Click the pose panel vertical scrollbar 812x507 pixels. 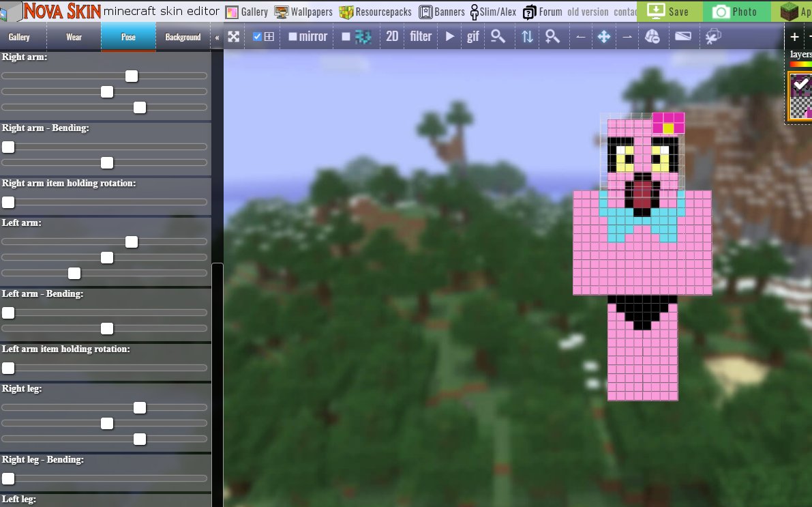(x=217, y=385)
